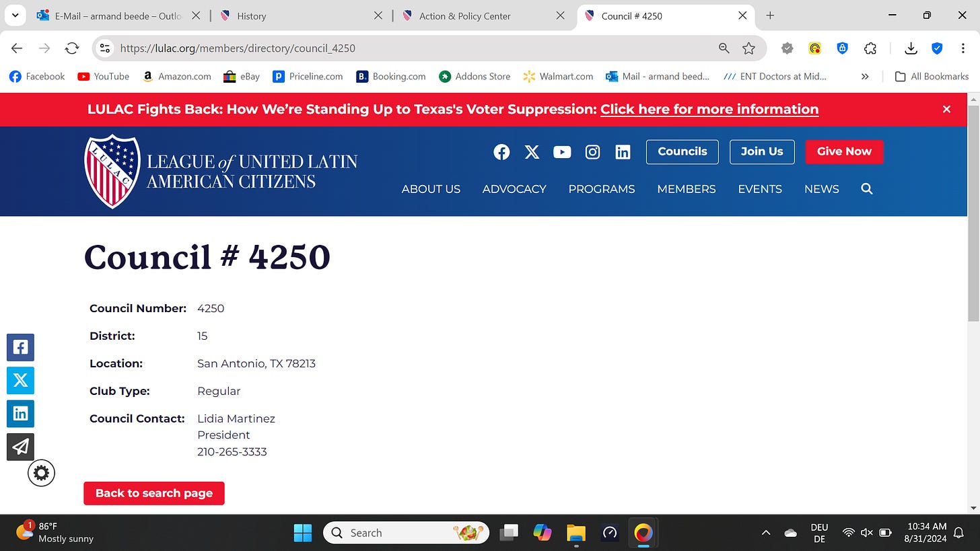Click the San Antonio, TX 78213 location text
This screenshot has width=980, height=551.
[256, 364]
